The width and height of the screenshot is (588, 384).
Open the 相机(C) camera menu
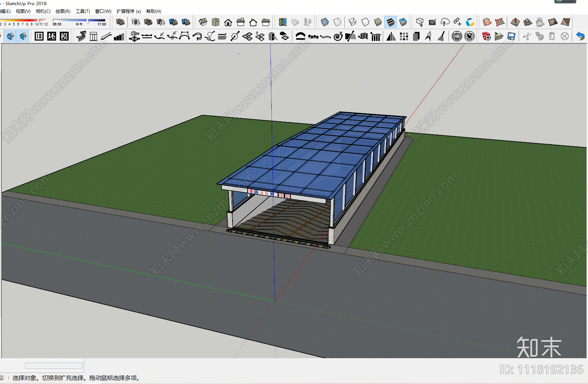pyautogui.click(x=43, y=11)
